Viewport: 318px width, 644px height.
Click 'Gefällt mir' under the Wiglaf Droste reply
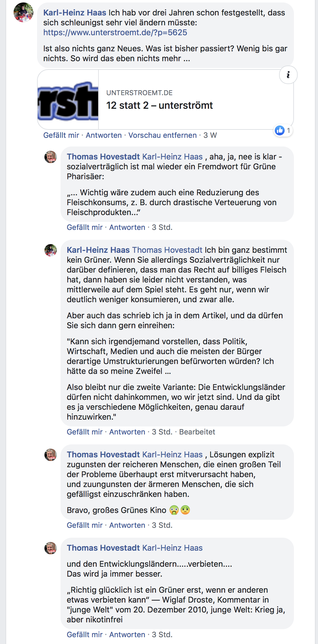tap(85, 635)
